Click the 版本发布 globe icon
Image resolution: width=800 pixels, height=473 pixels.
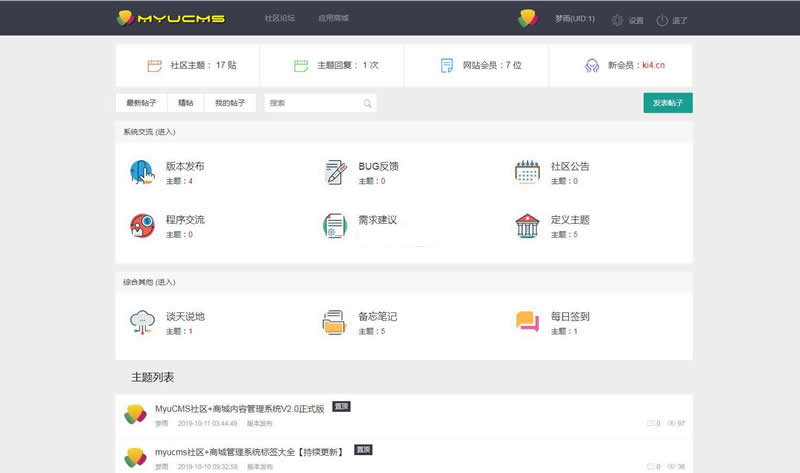pos(142,172)
